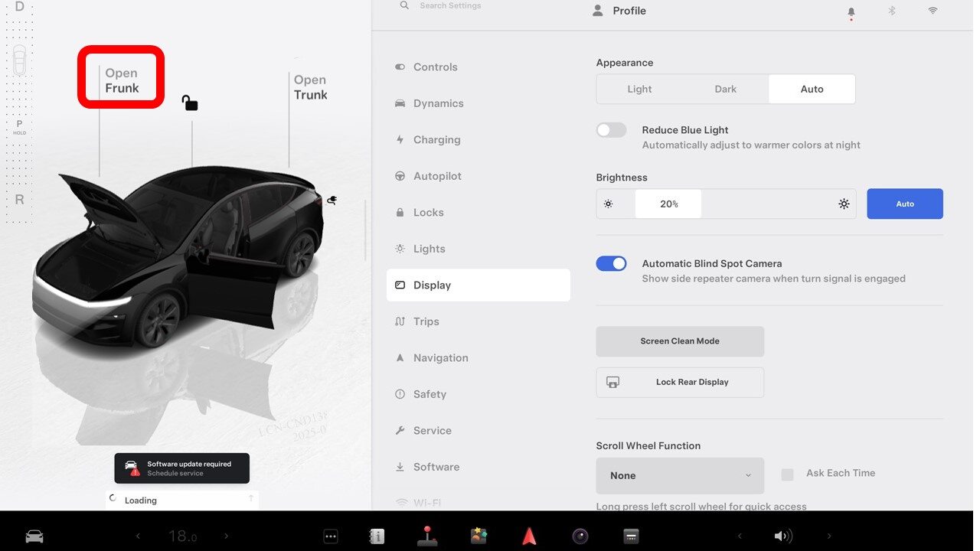Open the car controls icon in bottom bar
Screen dimensions: 980x551
(x=34, y=536)
